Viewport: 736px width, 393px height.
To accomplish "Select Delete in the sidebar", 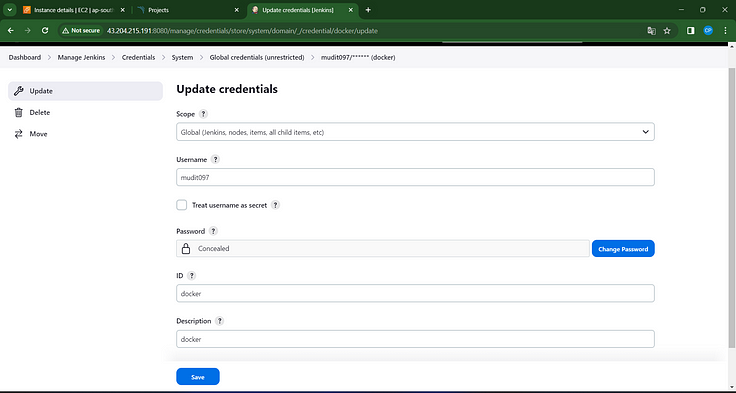I will tap(85, 113).
